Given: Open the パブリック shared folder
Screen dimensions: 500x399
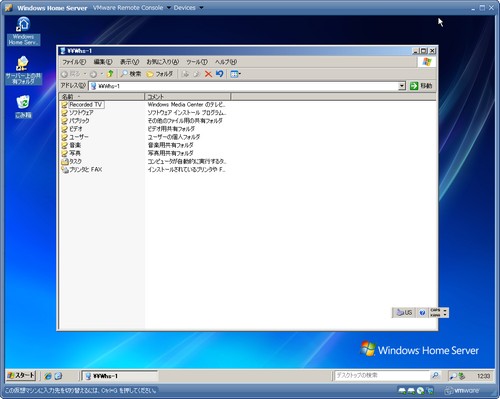Looking at the screenshot, I should click(x=75, y=121).
